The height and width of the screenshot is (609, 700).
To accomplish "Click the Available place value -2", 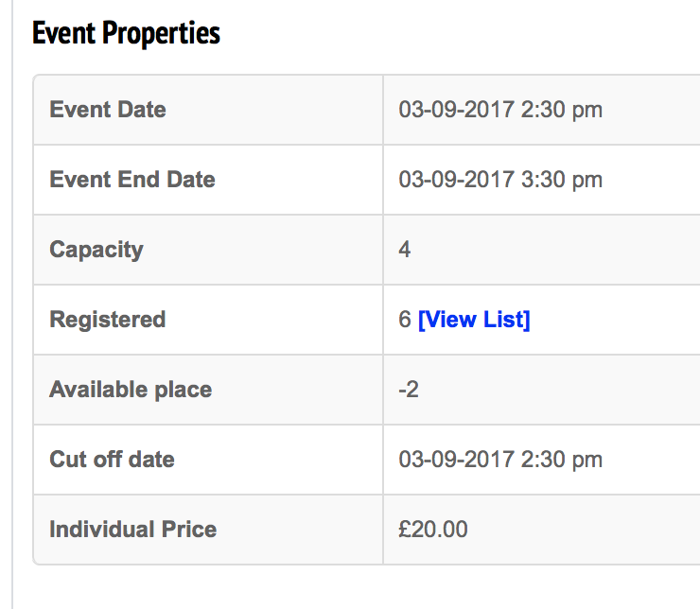I will coord(409,390).
